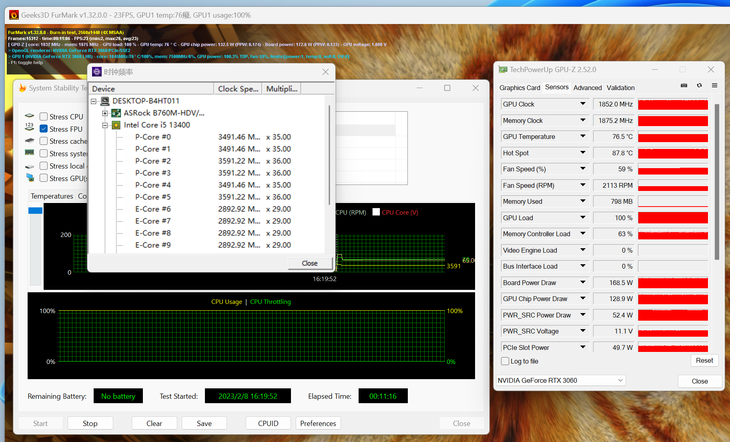Click the System Stability Test flame icon
The width and height of the screenshot is (730, 442).
pyautogui.click(x=22, y=88)
